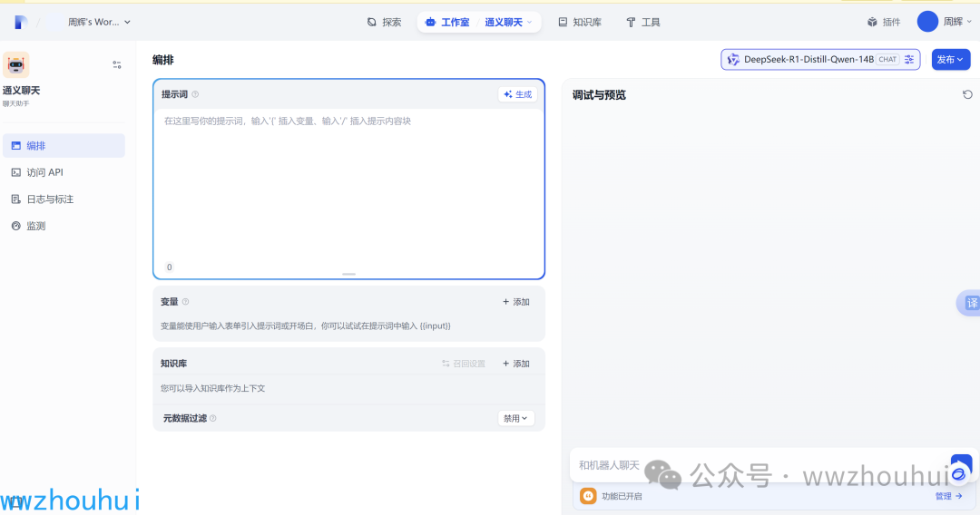Go to the 知识库 tab in top navigation
This screenshot has height=515, width=980.
[580, 22]
